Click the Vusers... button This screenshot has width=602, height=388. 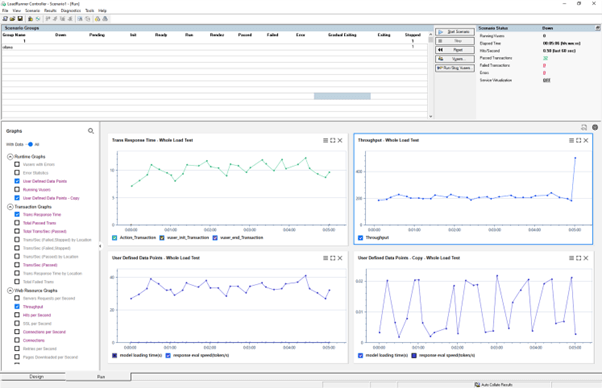pyautogui.click(x=455, y=59)
